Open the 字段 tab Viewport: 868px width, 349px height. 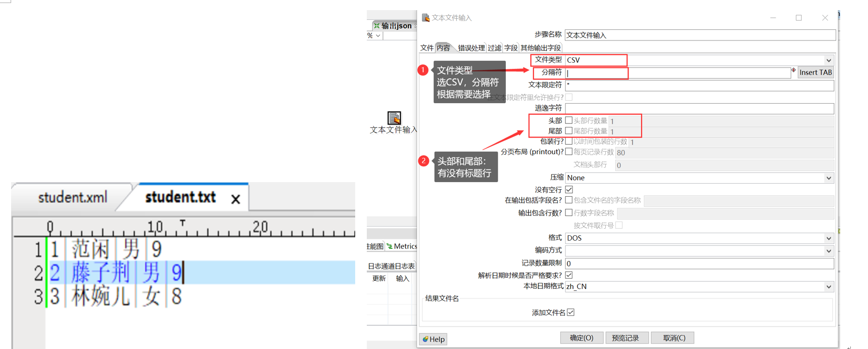tap(511, 48)
